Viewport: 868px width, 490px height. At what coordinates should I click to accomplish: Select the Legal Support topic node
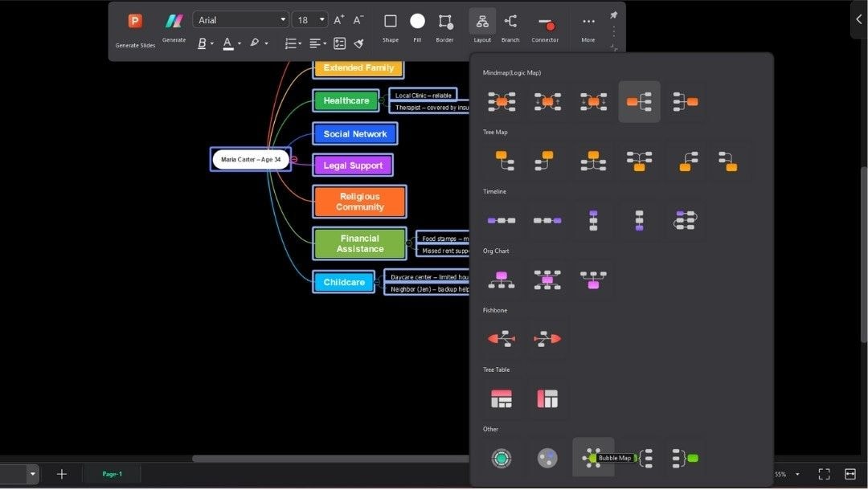353,165
